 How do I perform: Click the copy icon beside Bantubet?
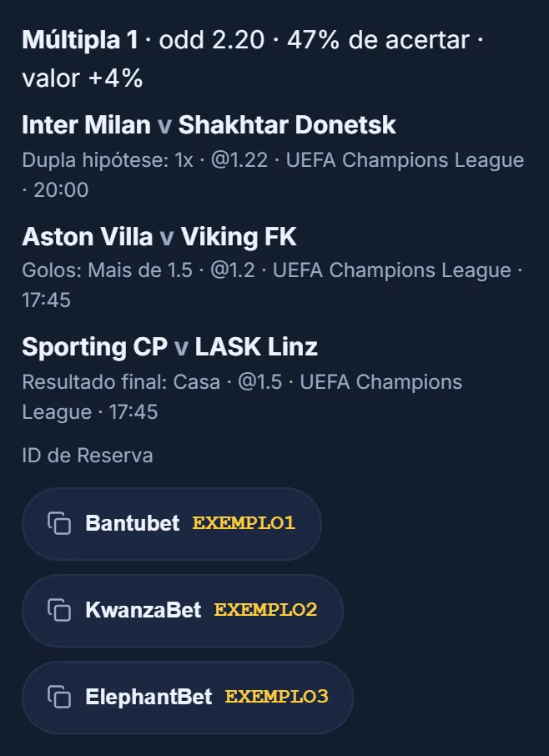pos(58,523)
